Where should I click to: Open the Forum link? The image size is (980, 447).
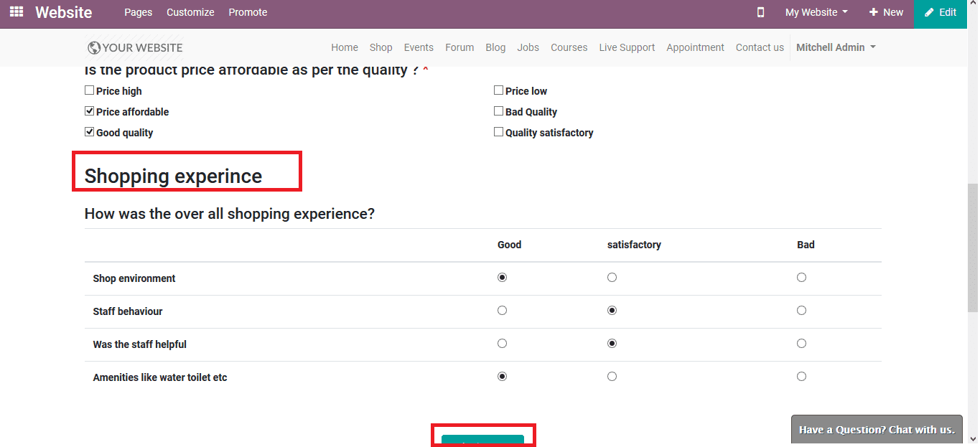coord(459,47)
